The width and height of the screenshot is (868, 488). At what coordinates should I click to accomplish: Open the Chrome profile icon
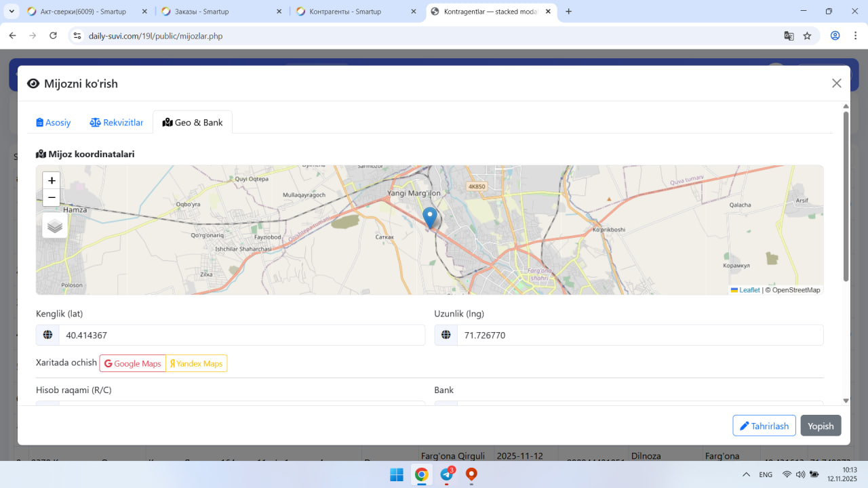(835, 36)
